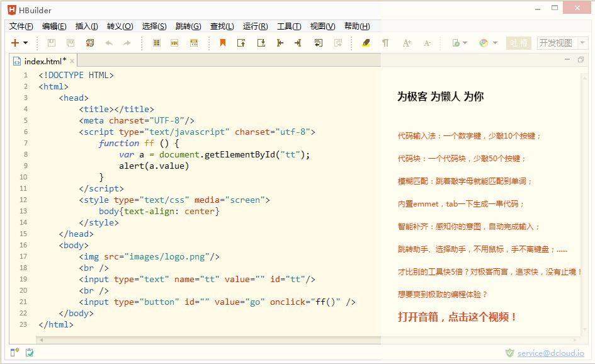Click the status bar green page icon
This screenshot has width=595, height=364.
29,353
